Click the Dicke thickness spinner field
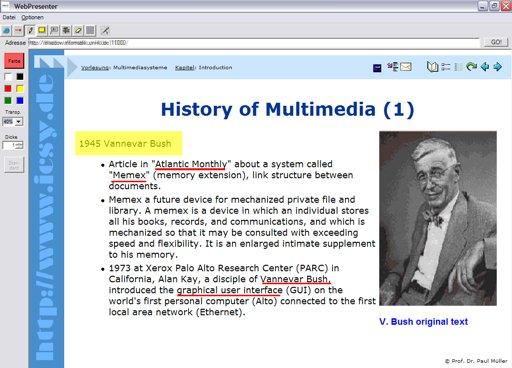This screenshot has width=512, height=368. coord(13,145)
